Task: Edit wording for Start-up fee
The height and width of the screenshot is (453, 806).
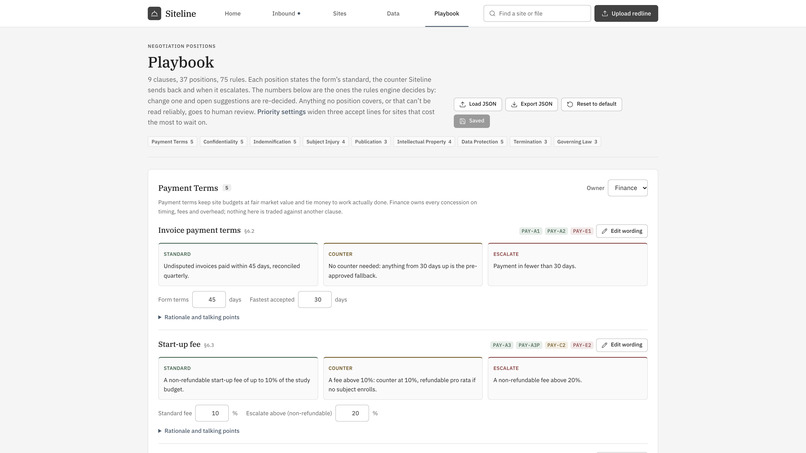Action: pos(621,345)
